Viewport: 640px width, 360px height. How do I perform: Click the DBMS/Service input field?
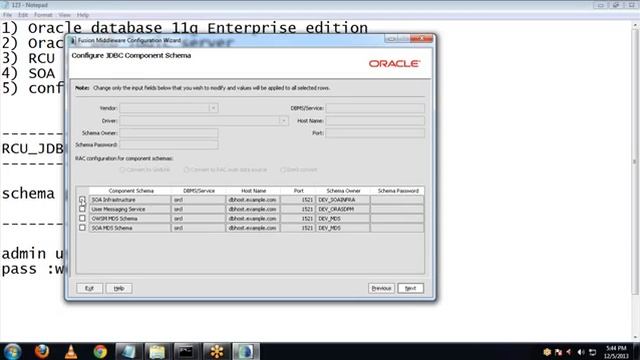click(375, 108)
